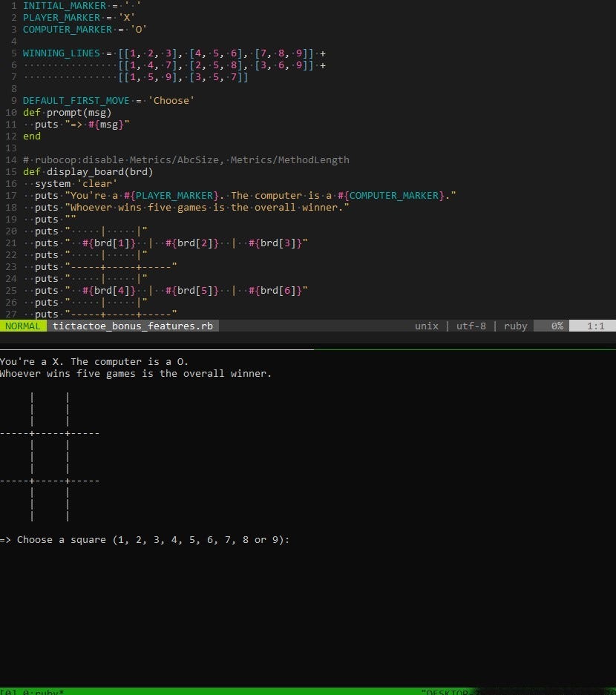The image size is (616, 695).
Task: Click the 1:1 cursor position indicator
Action: (x=596, y=326)
